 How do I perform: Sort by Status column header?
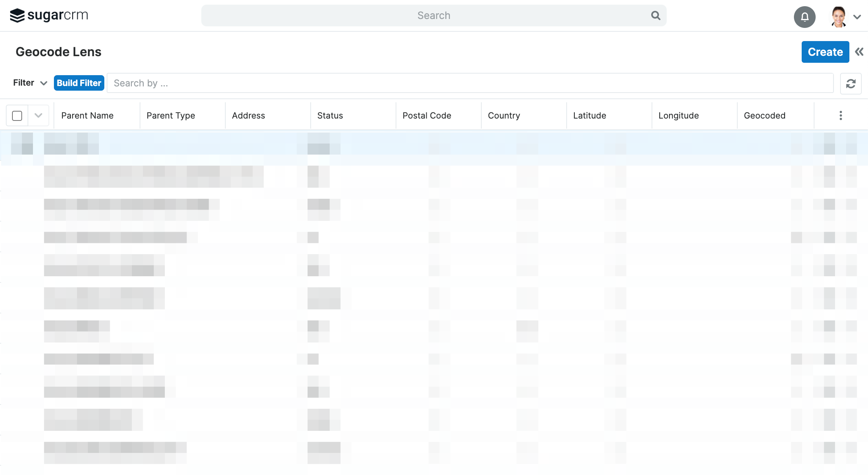coord(330,115)
